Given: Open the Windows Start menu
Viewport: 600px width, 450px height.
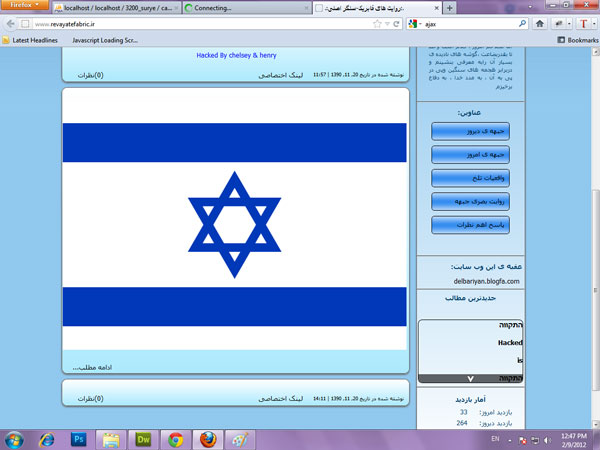Looking at the screenshot, I should [x=13, y=440].
